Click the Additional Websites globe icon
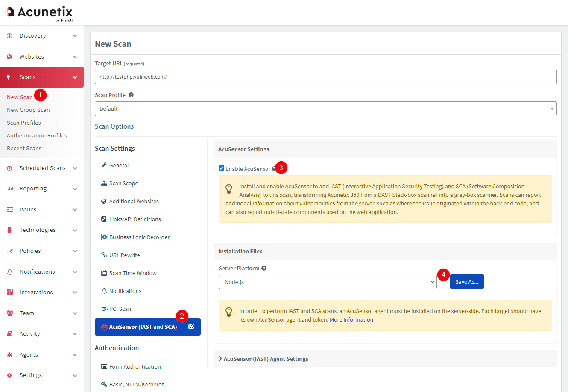The width and height of the screenshot is (568, 392). click(x=104, y=201)
